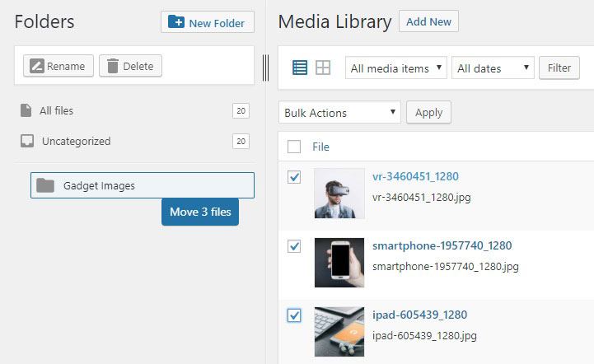
Task: Click smartphone in hand thumbnail
Action: [339, 263]
